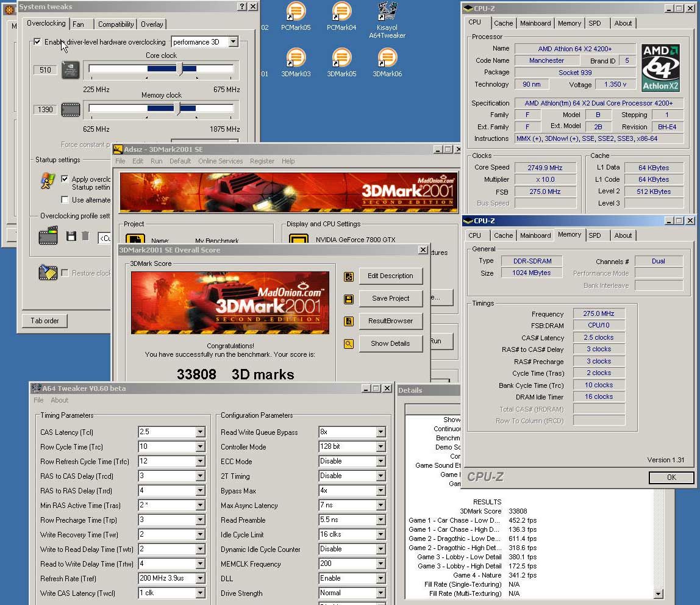Image resolution: width=700 pixels, height=605 pixels.
Task: Click the Show Details button
Action: [x=391, y=343]
